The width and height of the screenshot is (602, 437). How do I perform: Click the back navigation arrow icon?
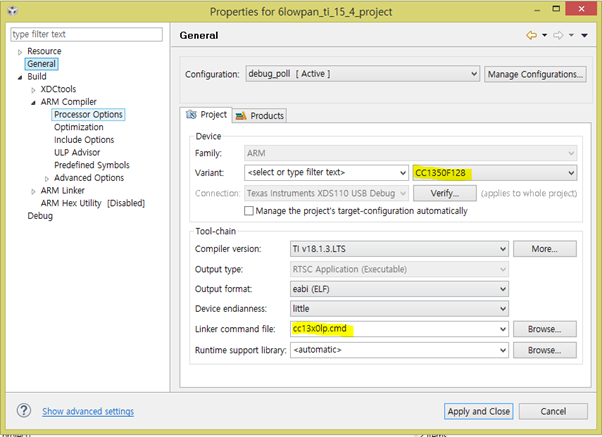531,36
